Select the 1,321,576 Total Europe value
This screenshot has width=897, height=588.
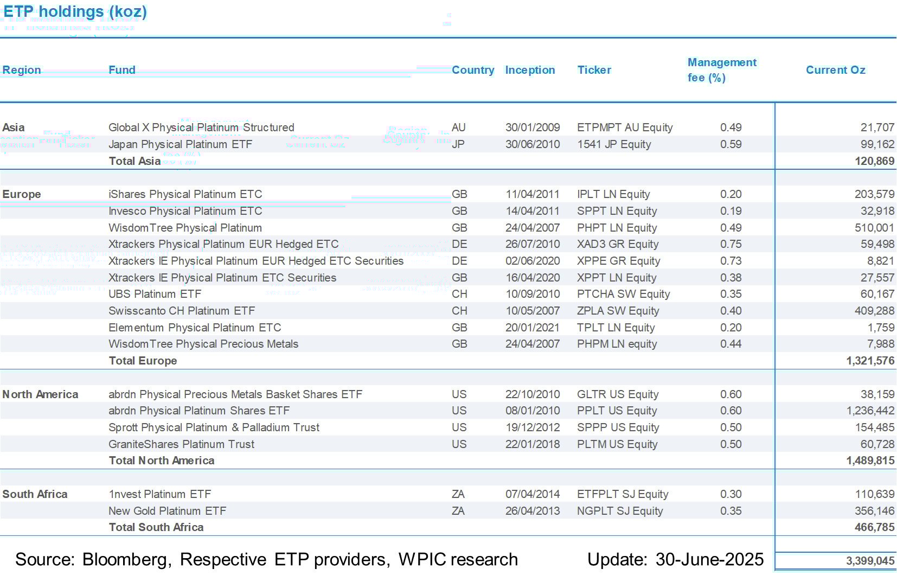point(870,361)
